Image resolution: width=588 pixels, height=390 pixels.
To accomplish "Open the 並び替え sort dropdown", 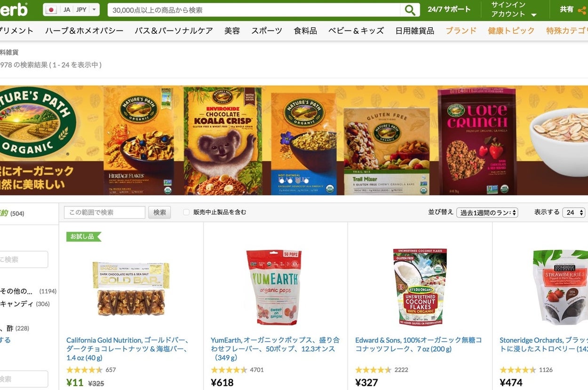I will (487, 212).
